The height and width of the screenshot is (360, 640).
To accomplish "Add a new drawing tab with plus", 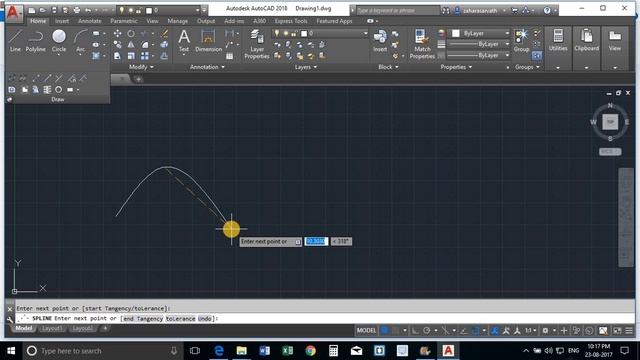I will [x=139, y=79].
